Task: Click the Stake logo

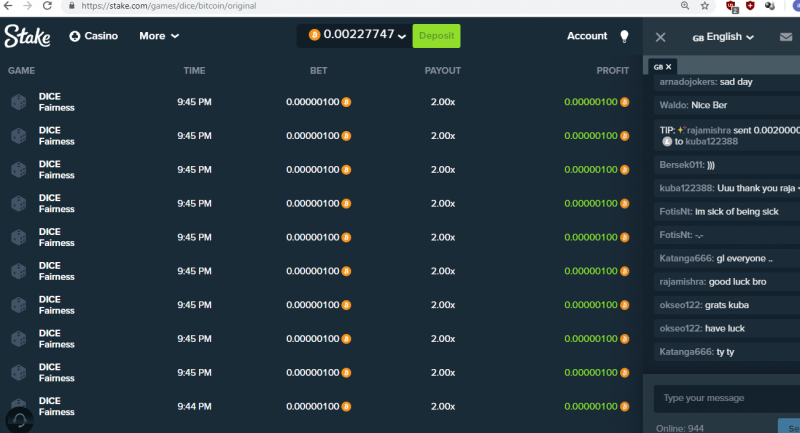Action: [27, 36]
